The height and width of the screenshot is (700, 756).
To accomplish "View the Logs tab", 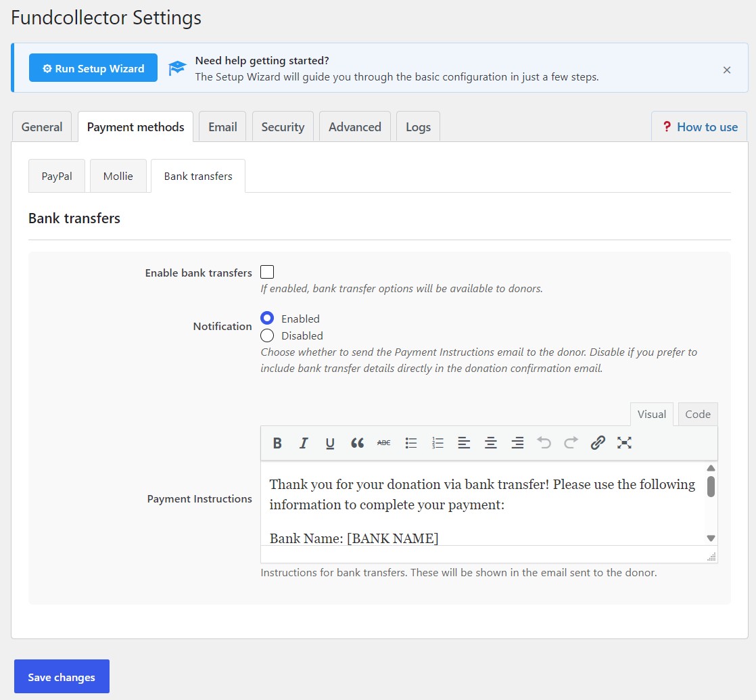I will (x=418, y=126).
